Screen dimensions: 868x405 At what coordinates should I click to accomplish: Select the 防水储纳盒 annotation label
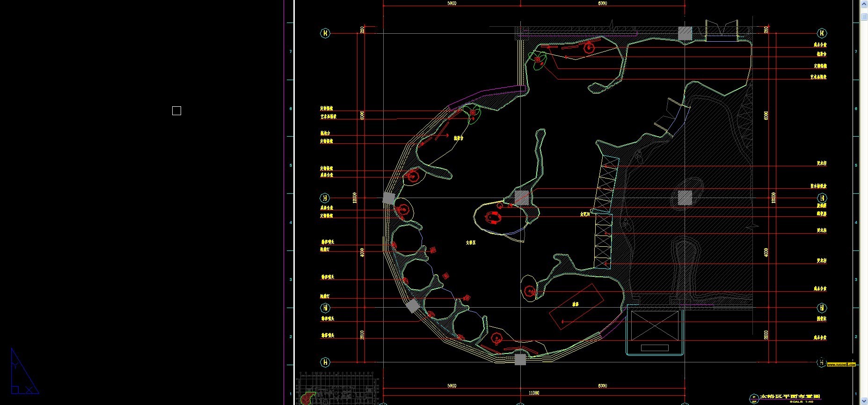(x=818, y=186)
